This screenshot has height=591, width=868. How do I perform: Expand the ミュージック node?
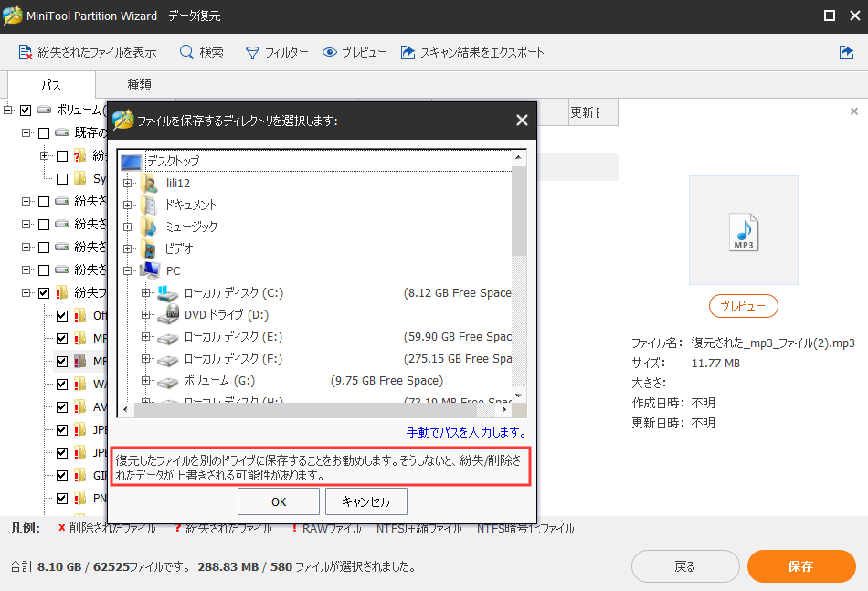(x=127, y=227)
